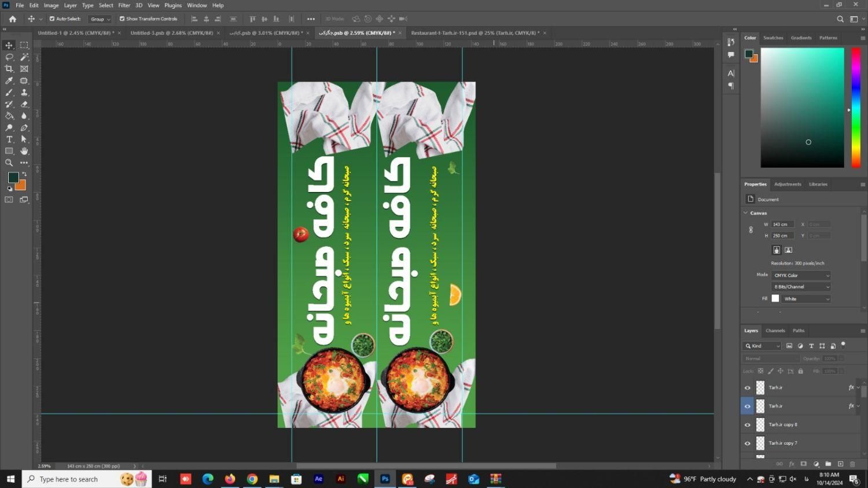Add a layer mask

804,464
